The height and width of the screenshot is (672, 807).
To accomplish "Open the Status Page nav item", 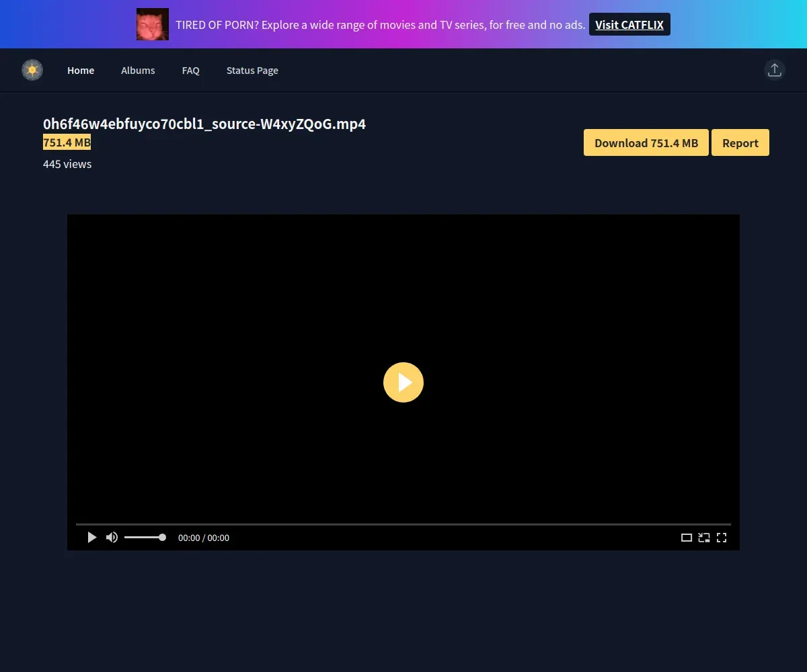I will 252,70.
